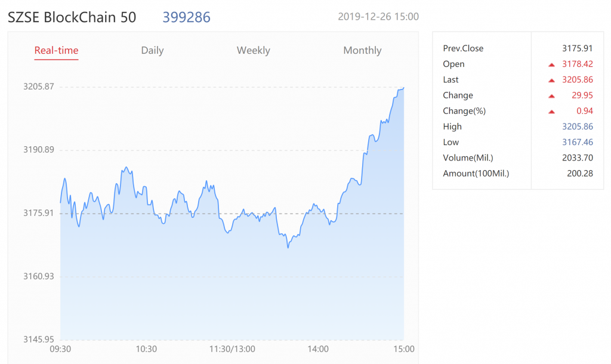The height and width of the screenshot is (364, 611).
Task: Click the Low label
Action: (x=451, y=142)
